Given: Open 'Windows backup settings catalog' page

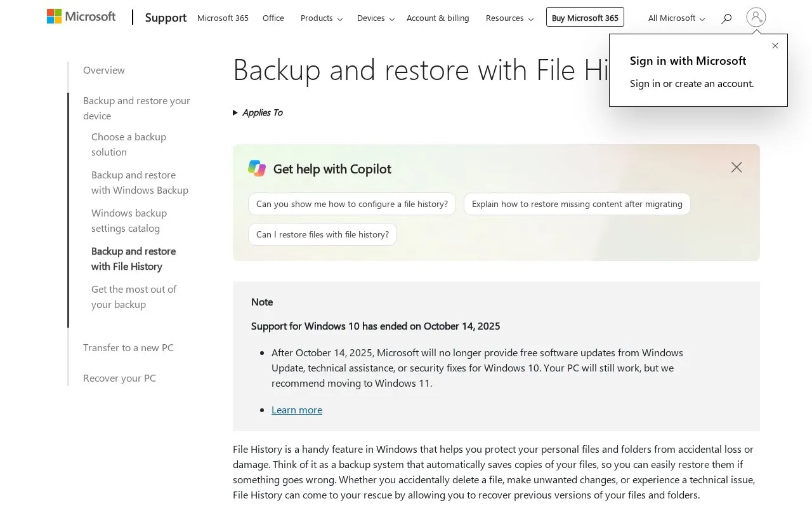Looking at the screenshot, I should (x=129, y=220).
